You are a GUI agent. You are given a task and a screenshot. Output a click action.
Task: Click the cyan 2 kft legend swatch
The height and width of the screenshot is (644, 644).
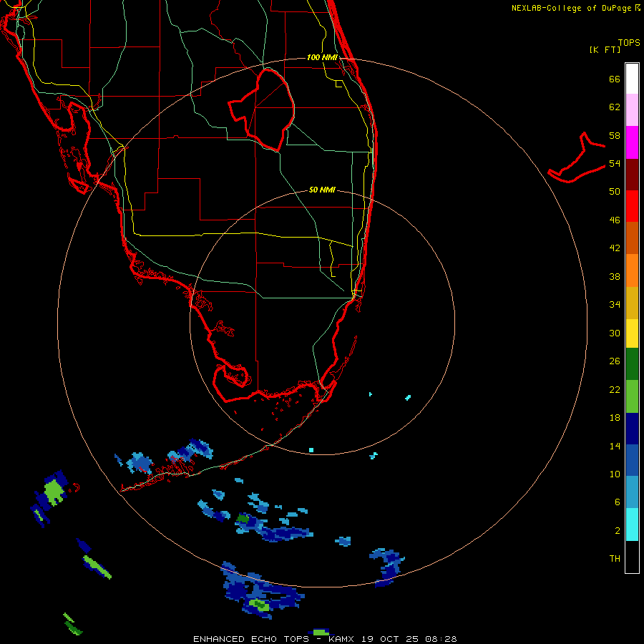(x=632, y=525)
